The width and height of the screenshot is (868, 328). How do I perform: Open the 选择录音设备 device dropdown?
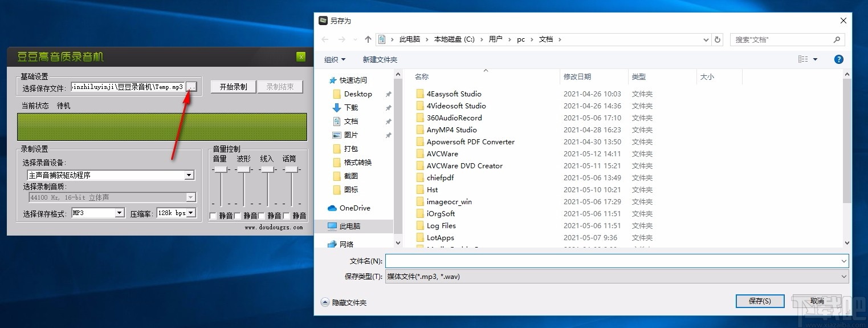pos(189,175)
